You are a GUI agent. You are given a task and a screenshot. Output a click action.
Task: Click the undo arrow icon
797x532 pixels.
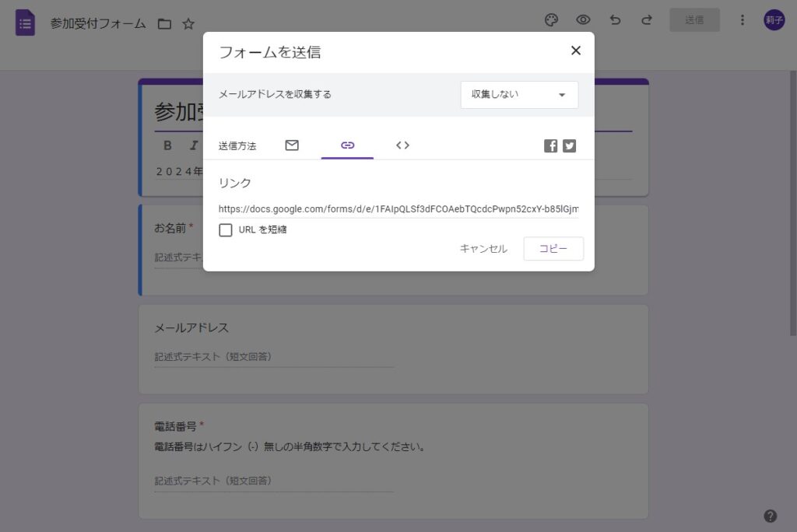615,20
